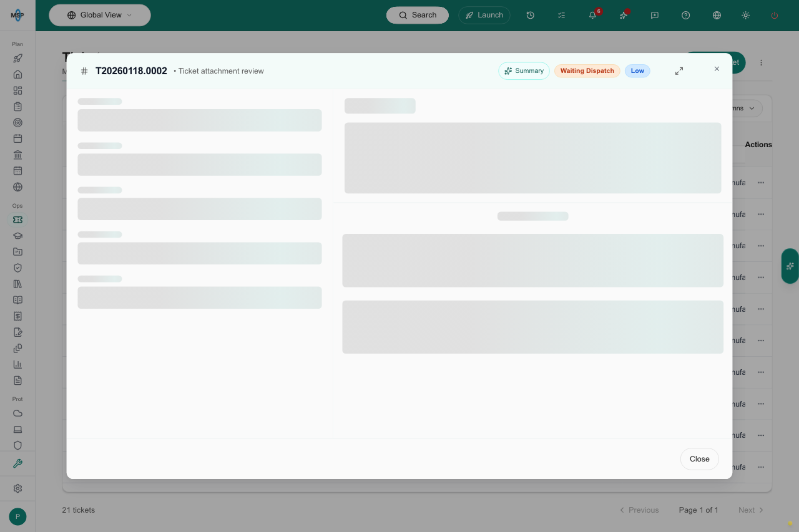Screen dimensions: 799x532
Task: Open the checklist icon in top header
Action: click(561, 15)
